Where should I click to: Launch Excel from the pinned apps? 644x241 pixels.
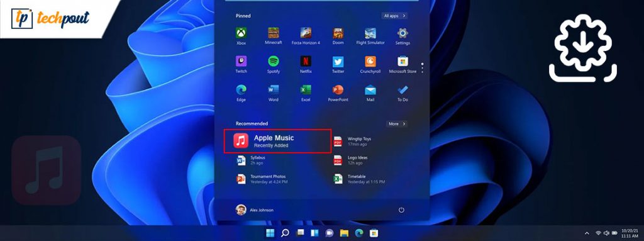(x=306, y=93)
